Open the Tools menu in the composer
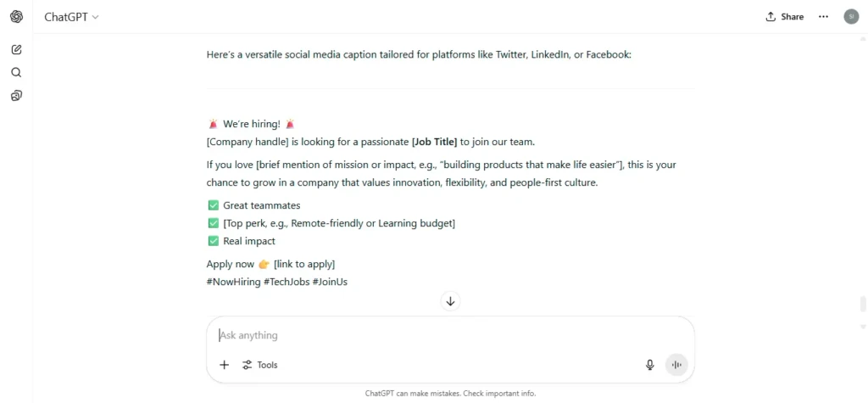The width and height of the screenshot is (868, 403). click(260, 365)
